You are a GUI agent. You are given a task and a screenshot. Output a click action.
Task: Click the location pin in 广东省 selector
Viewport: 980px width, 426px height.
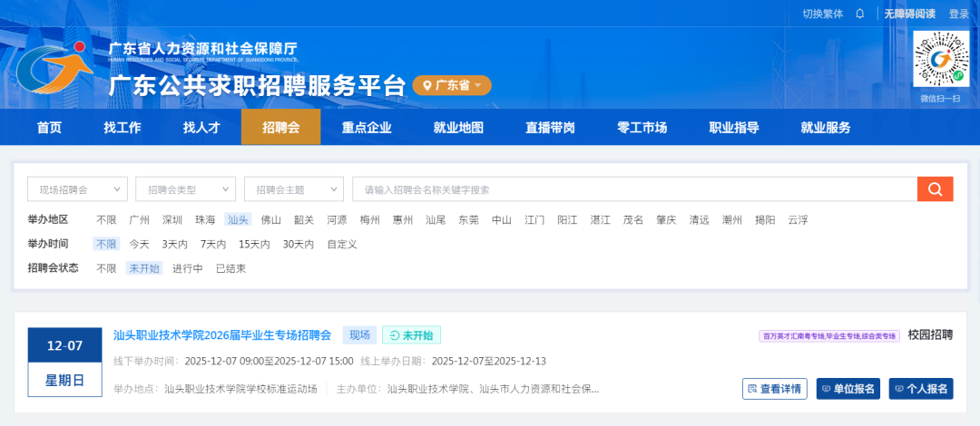pos(426,85)
